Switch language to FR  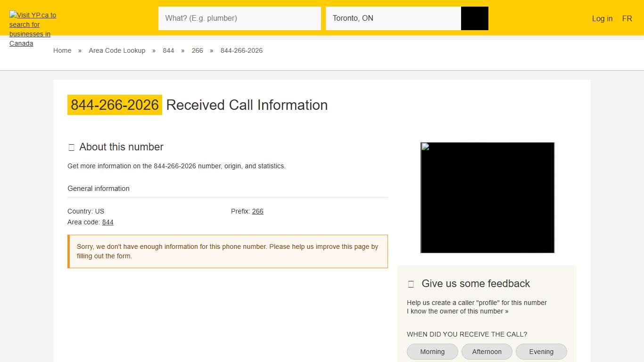(x=627, y=18)
